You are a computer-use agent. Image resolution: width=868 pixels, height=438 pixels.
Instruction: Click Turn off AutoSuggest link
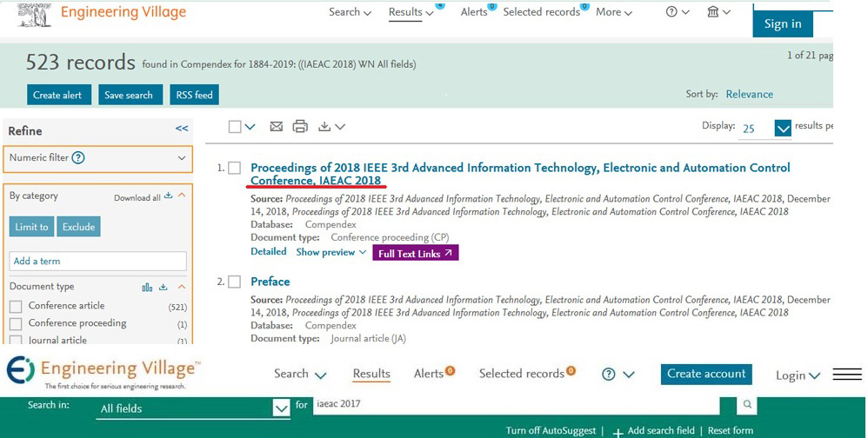(x=551, y=431)
